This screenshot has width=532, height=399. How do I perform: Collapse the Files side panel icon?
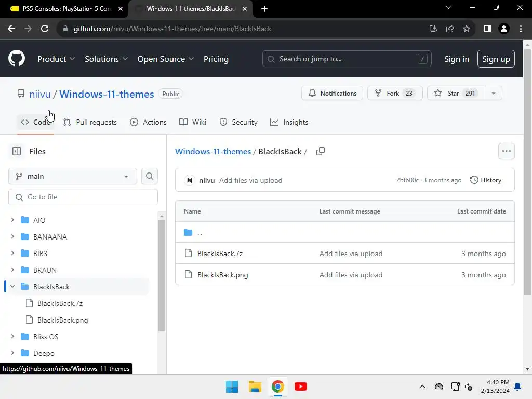pos(17,151)
